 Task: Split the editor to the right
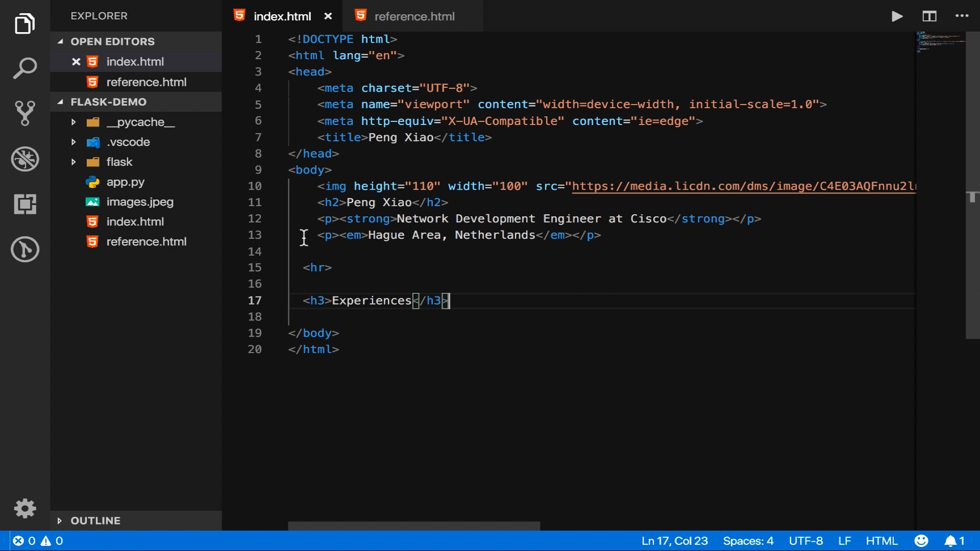(929, 16)
